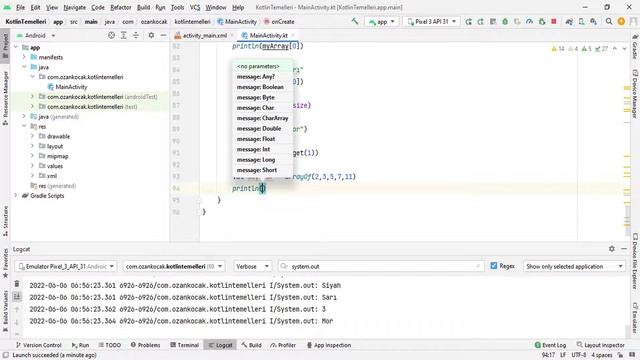Viewport: 640px width, 360px height.
Task: Stop the running app with red square
Action: [554, 22]
